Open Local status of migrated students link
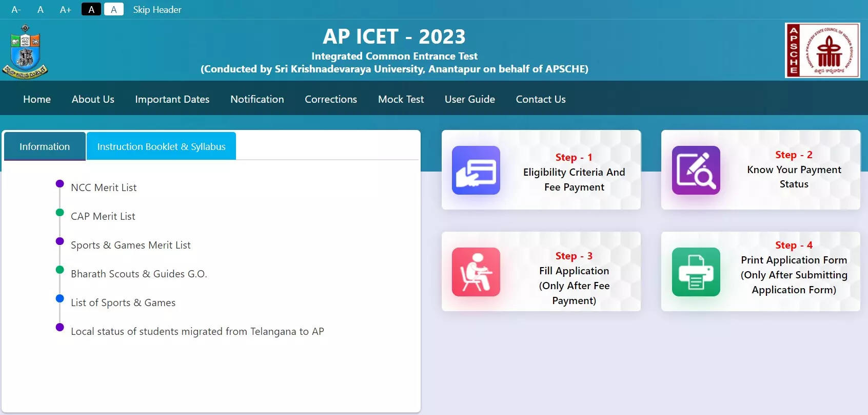The height and width of the screenshot is (415, 868). pos(198,331)
